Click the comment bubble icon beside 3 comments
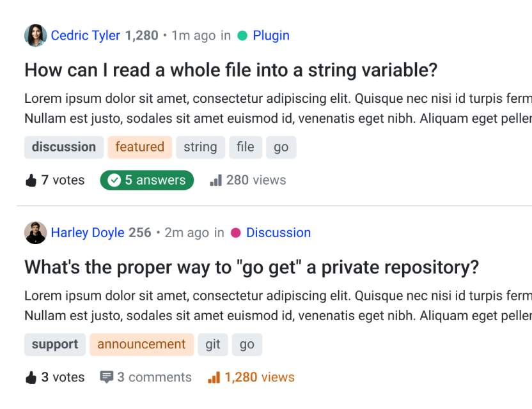Screen dimensions: 532x409 pyautogui.click(x=107, y=378)
